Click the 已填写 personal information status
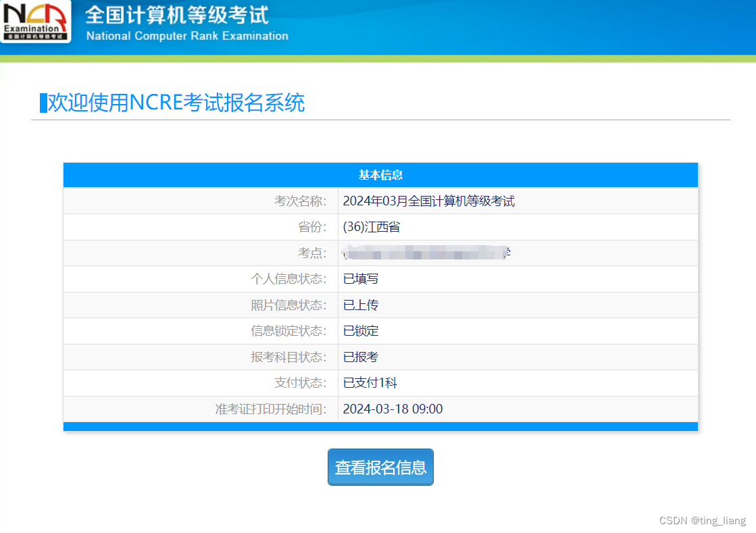This screenshot has width=756, height=533. (x=360, y=278)
